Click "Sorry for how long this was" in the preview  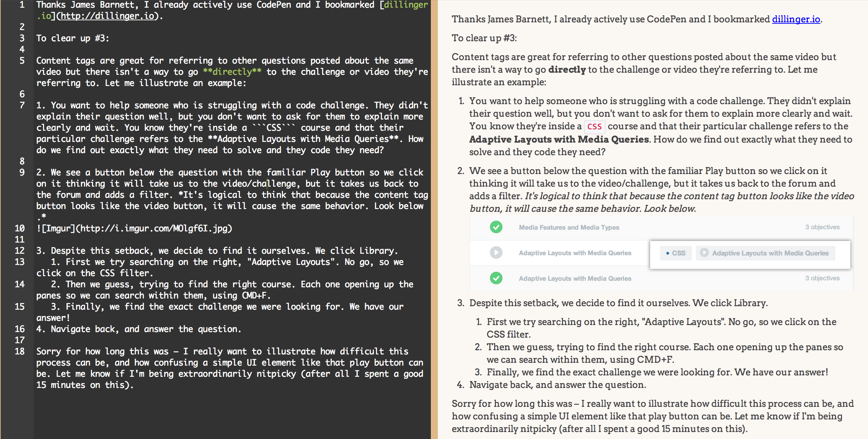[512, 404]
